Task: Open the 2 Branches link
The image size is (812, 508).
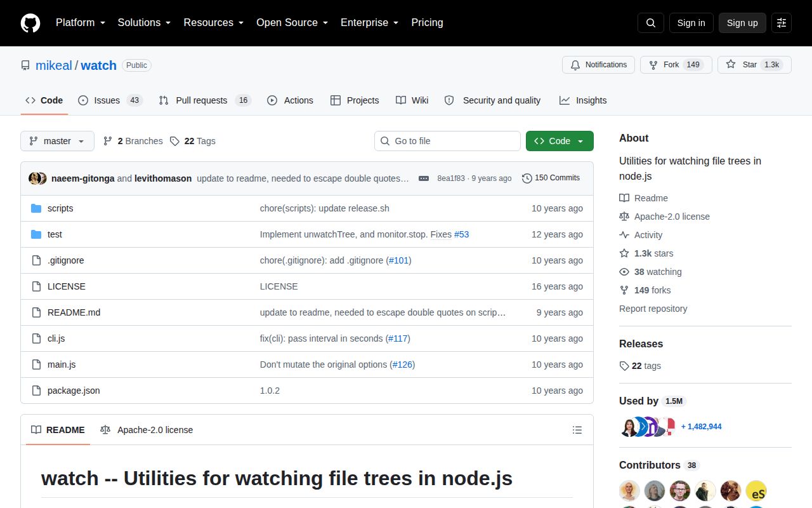Action: pyautogui.click(x=133, y=141)
